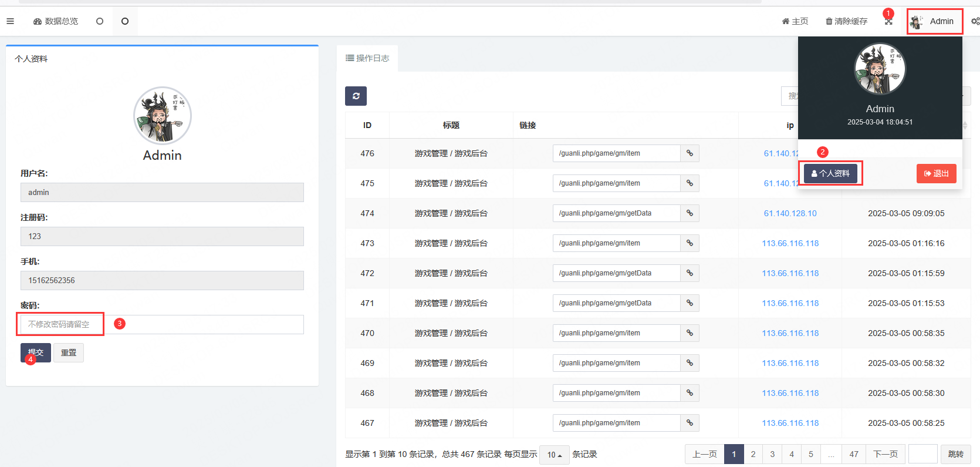
Task: Click the 下一页 next page button
Action: tap(886, 454)
